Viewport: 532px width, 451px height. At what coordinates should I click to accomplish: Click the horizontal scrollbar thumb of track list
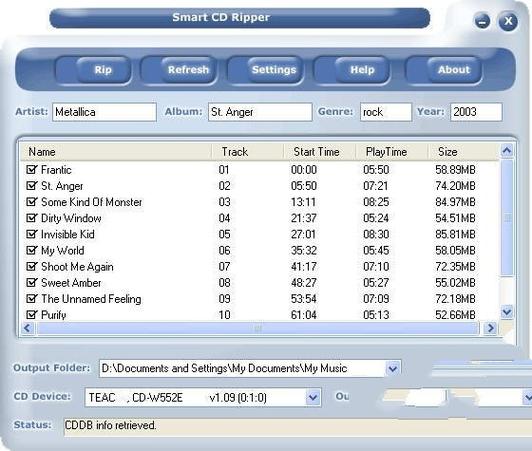coord(258,328)
